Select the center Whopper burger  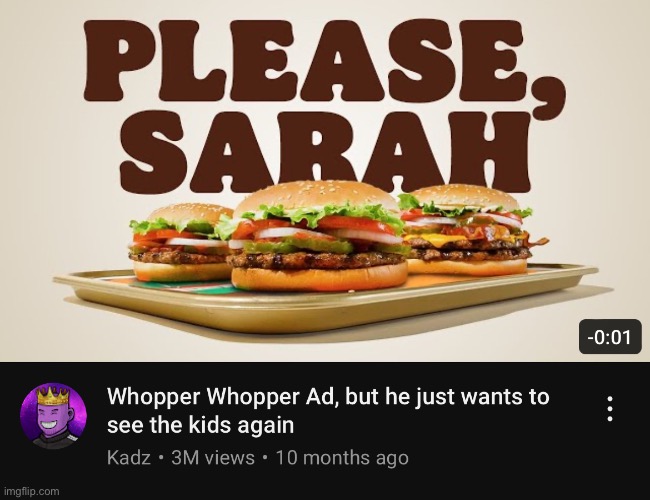[x=319, y=236]
